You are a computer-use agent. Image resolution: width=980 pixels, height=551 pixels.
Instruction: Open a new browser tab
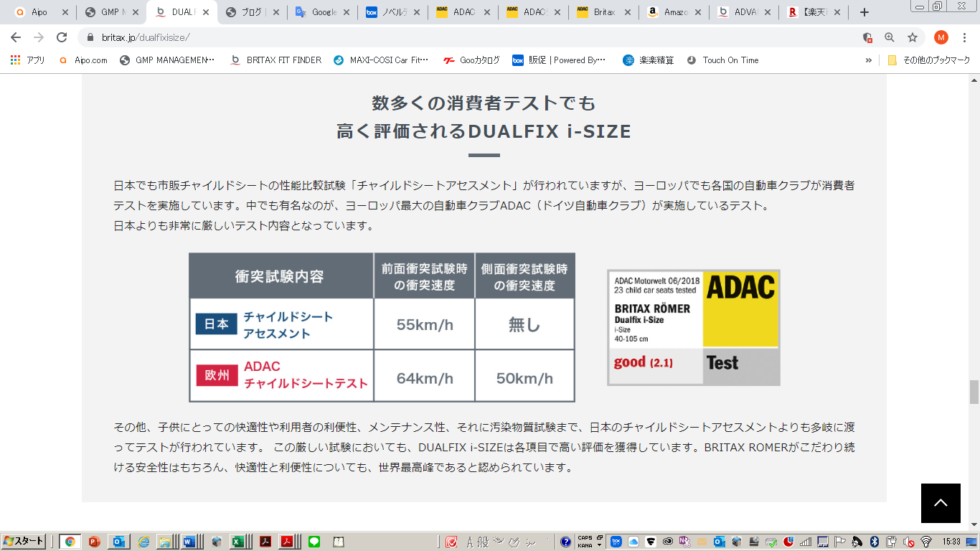tap(864, 12)
